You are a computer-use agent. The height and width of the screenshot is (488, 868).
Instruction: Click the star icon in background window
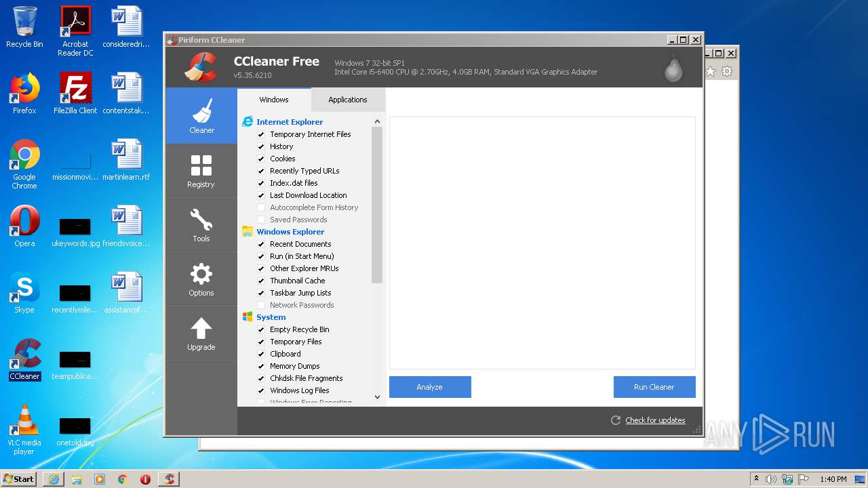[x=710, y=71]
